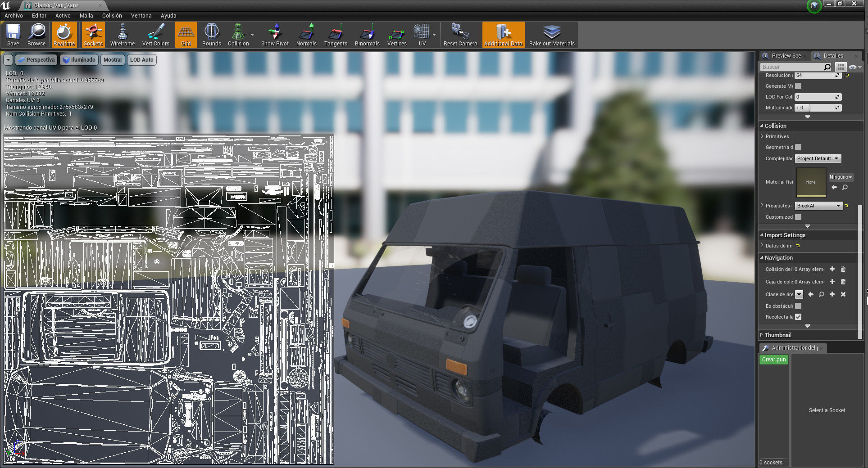Click the Buscar search field
Viewport: 868px width, 468px height.
tap(796, 67)
